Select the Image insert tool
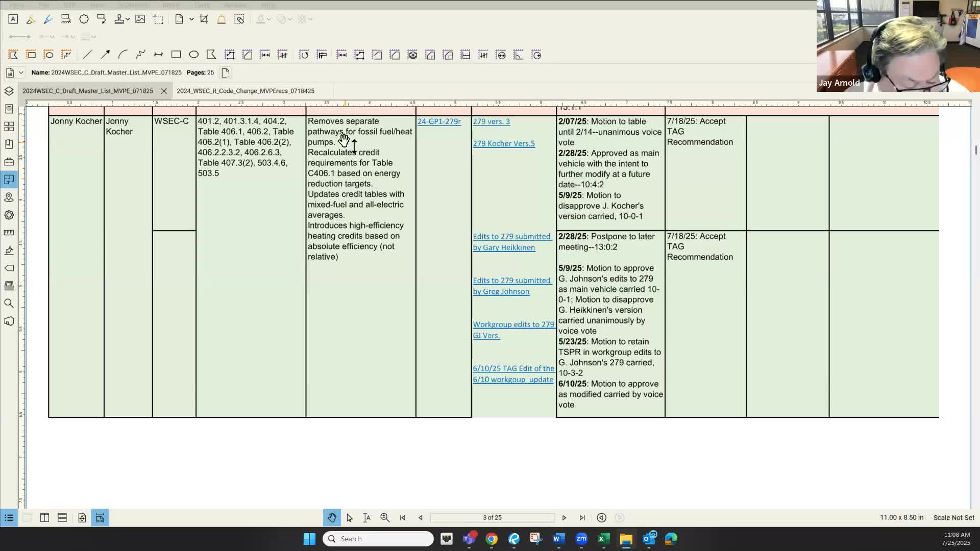 click(x=140, y=19)
